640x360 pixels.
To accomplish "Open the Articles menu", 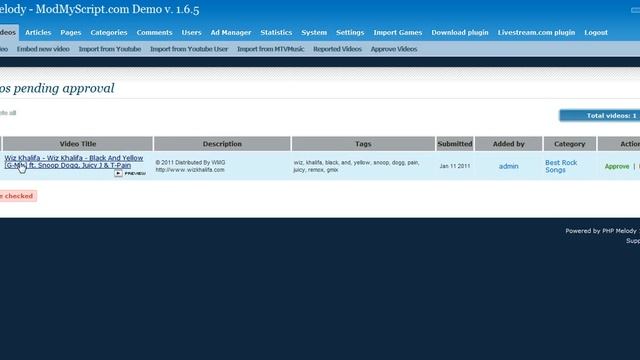I will click(x=38, y=32).
